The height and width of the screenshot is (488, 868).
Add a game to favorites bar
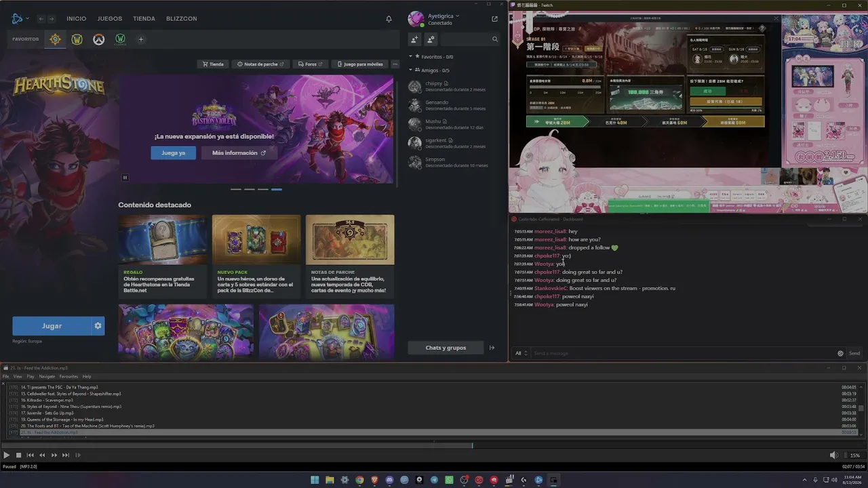141,39
